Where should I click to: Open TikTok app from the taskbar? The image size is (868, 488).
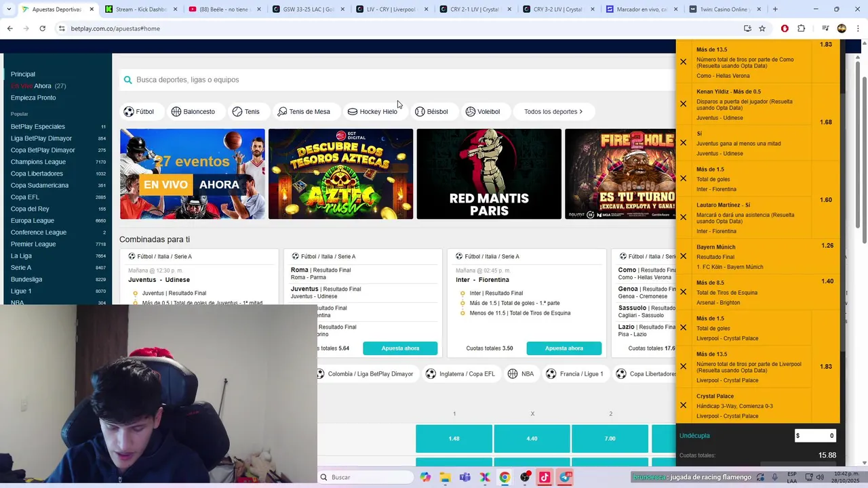(545, 477)
